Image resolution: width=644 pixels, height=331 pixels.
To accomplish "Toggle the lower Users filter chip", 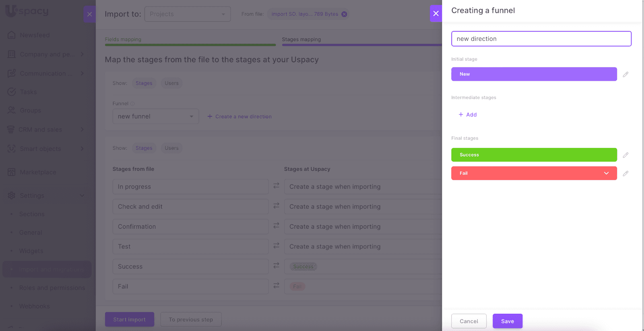I will tap(171, 148).
